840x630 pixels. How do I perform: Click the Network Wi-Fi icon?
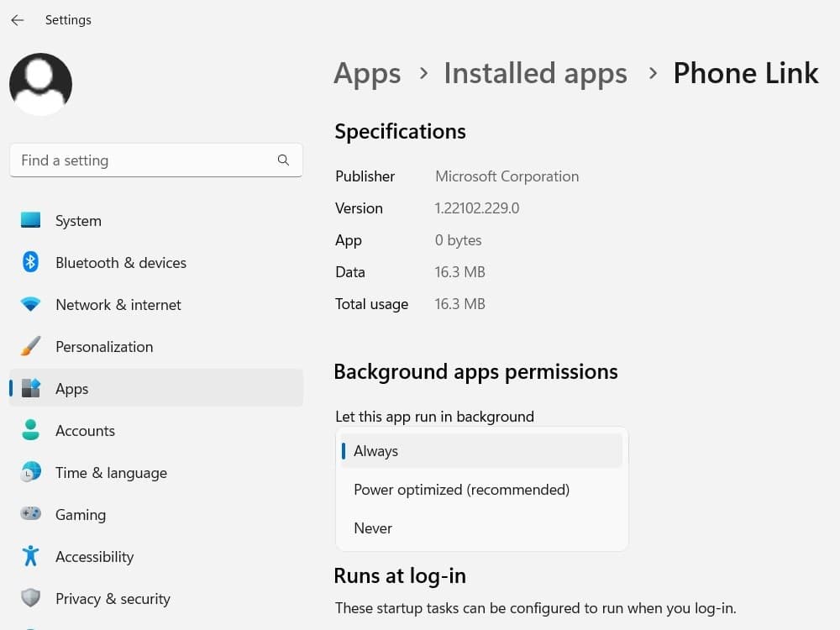click(31, 304)
